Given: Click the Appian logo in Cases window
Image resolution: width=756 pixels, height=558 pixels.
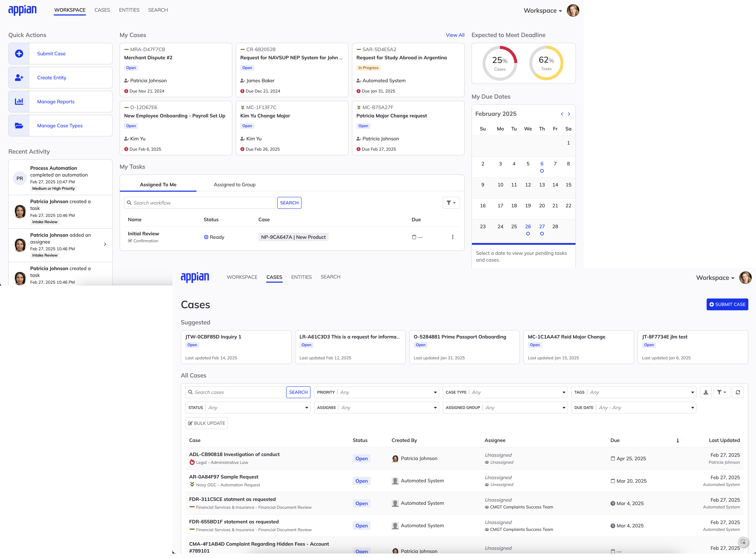Looking at the screenshot, I should click(195, 277).
